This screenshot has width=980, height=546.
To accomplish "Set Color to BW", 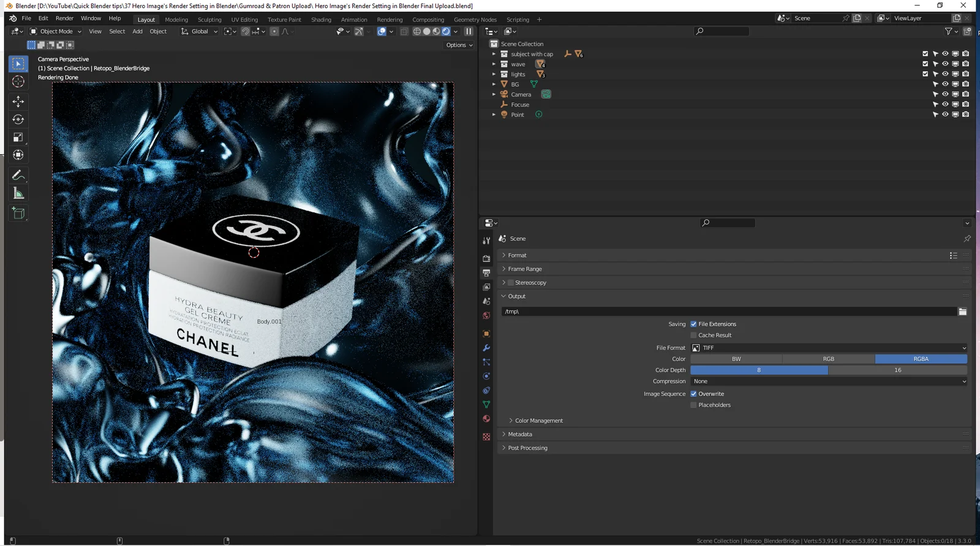I will click(x=736, y=359).
